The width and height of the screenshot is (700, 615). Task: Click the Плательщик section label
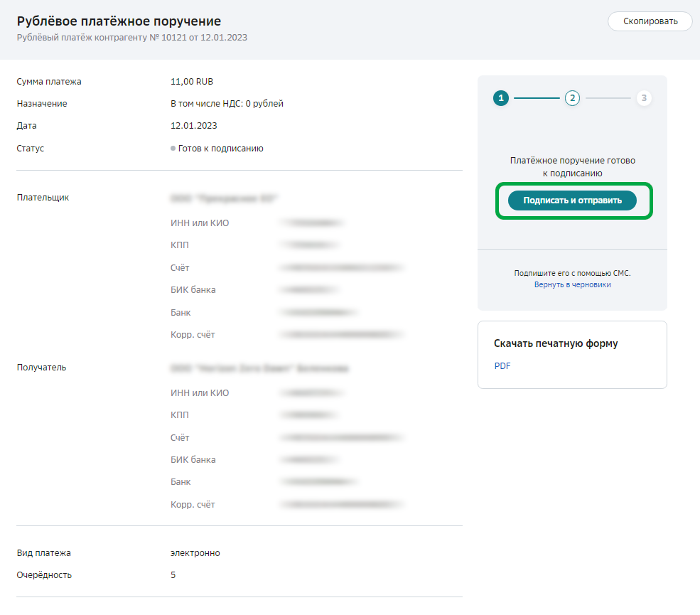pos(43,198)
